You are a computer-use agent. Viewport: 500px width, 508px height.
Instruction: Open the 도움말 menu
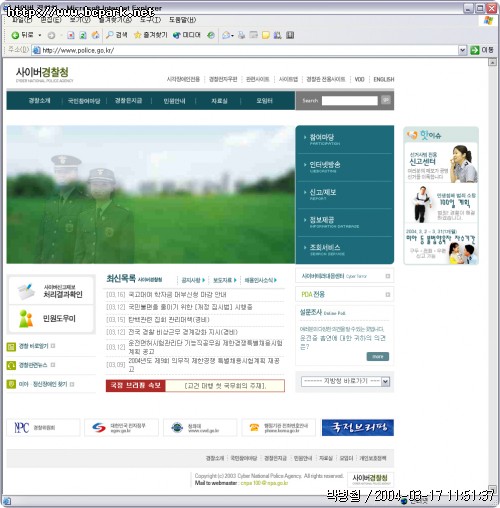click(182, 20)
